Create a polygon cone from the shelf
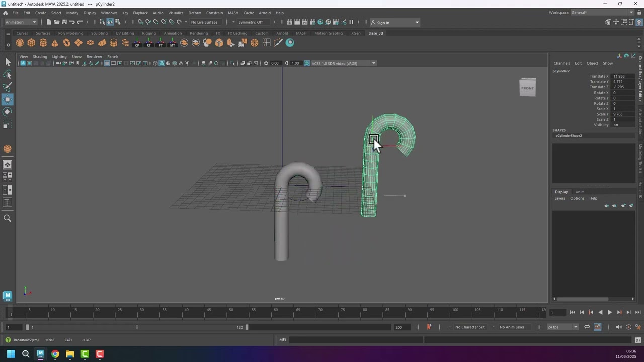 (x=55, y=43)
